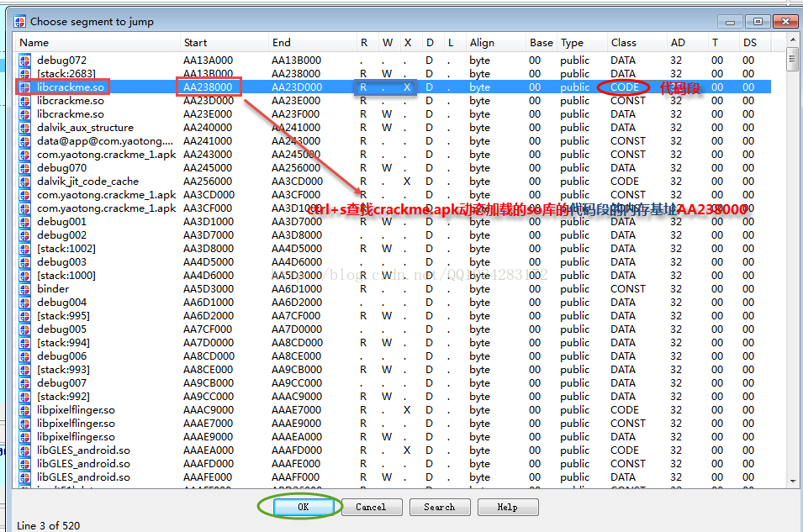The image size is (803, 532).
Task: Select the com.yaotong.crackme_1.apk row starting at AA243000
Action: (x=393, y=155)
